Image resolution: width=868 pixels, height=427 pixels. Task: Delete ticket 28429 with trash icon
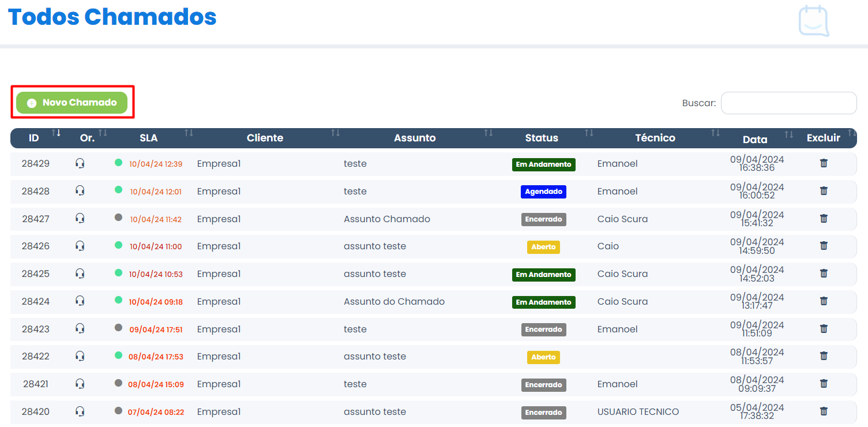point(824,163)
